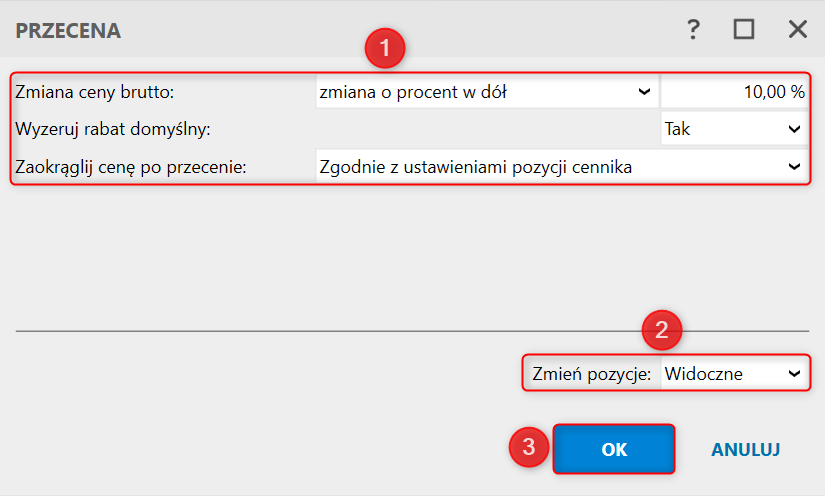Maximize the Przecena dialog window

click(x=744, y=29)
